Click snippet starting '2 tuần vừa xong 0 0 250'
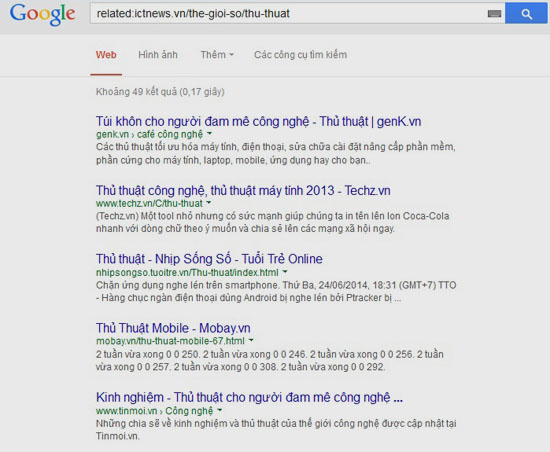550x452 pixels. 270,360
